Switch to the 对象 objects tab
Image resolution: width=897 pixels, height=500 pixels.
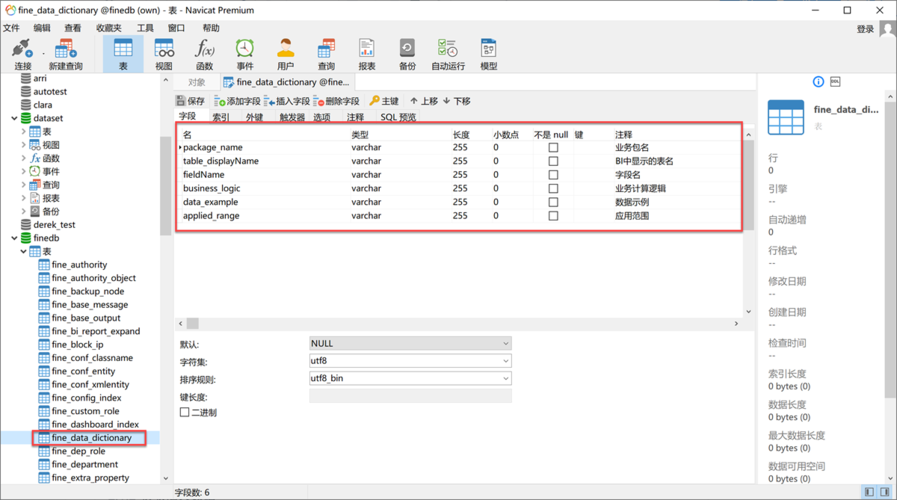(196, 82)
